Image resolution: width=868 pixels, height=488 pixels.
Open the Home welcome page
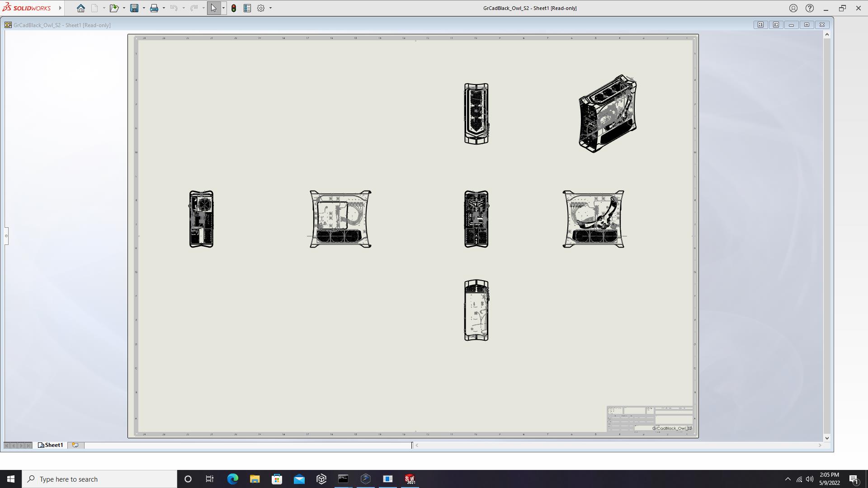(x=80, y=8)
